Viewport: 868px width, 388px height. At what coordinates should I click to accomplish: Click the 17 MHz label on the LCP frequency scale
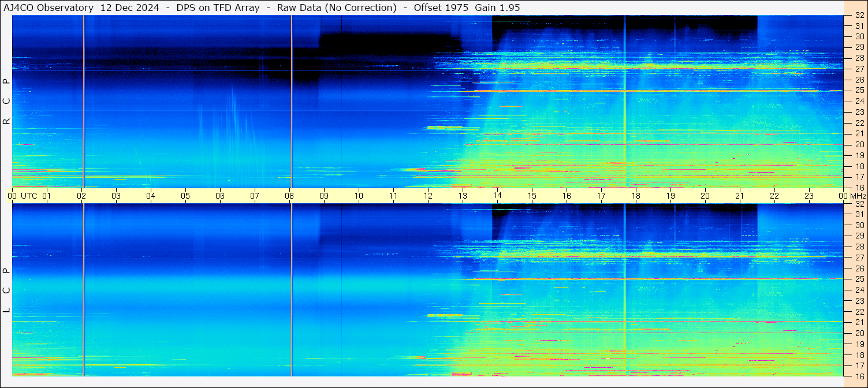[859, 365]
